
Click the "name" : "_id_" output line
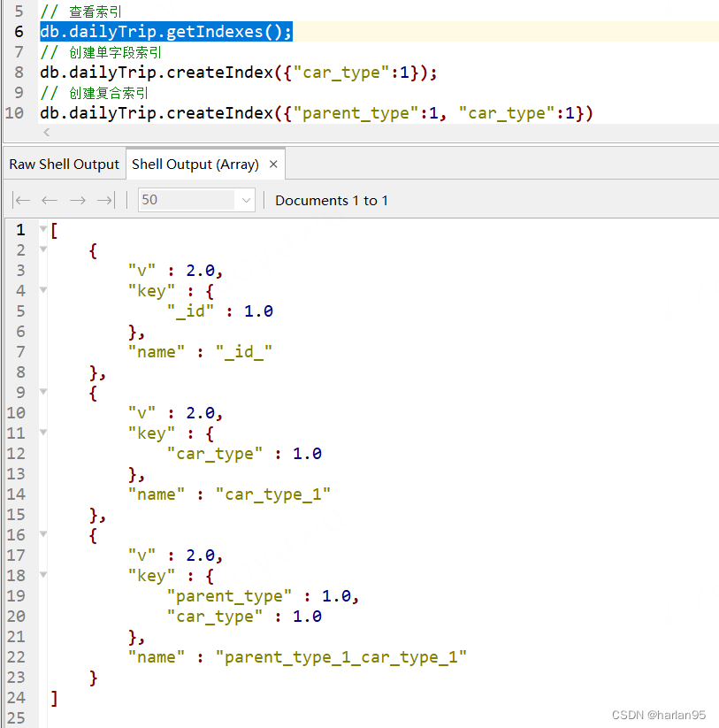[200, 352]
